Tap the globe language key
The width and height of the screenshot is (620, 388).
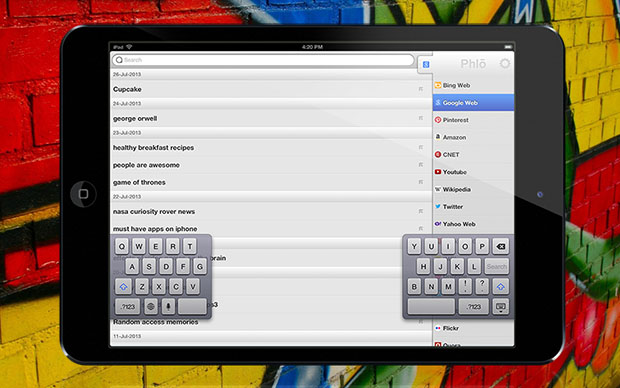(151, 306)
